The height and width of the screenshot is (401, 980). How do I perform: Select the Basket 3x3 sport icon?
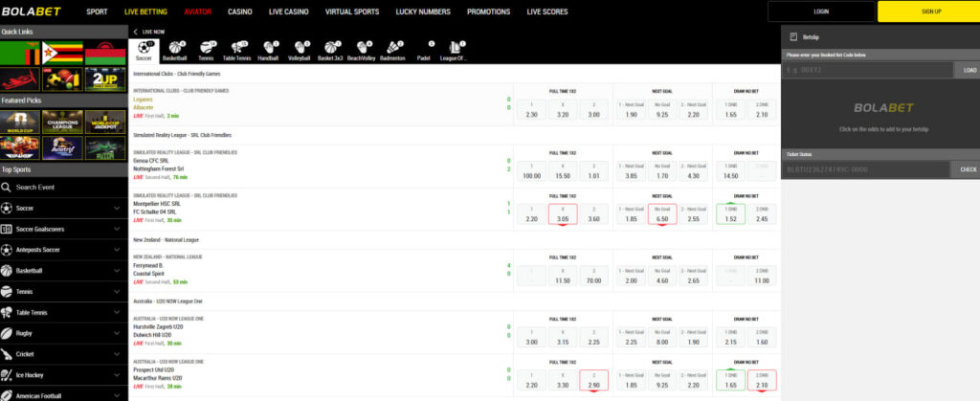[330, 52]
